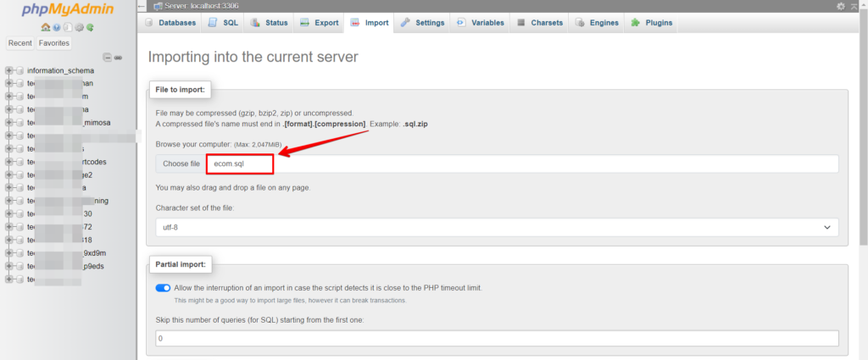Click the skip queries number input field

click(497, 338)
